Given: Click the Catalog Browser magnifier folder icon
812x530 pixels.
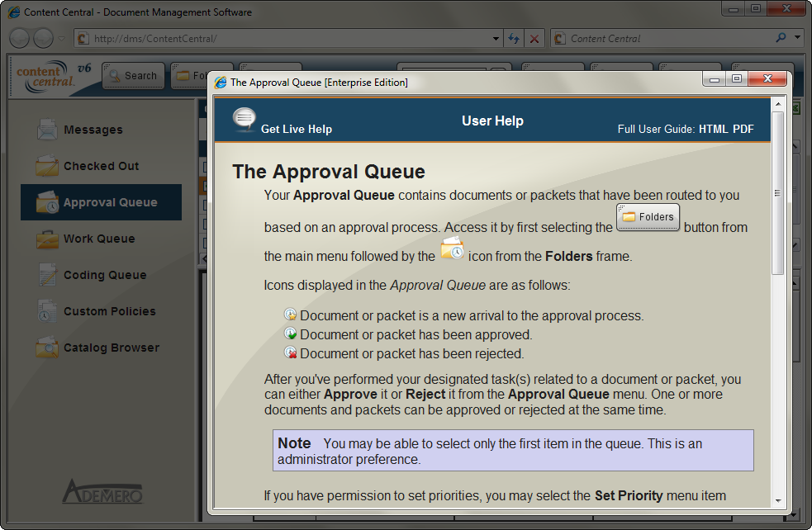Looking at the screenshot, I should pos(46,348).
